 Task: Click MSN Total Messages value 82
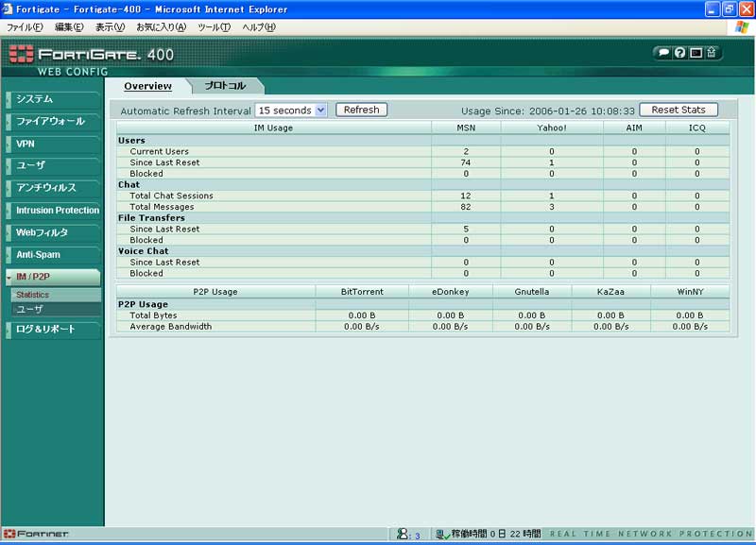coord(466,207)
